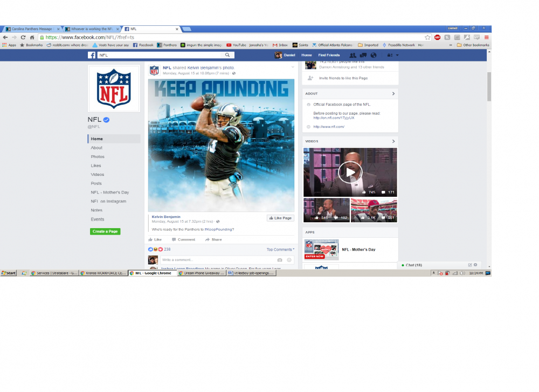
Task: Click the Facebook logo in the header
Action: (92, 55)
